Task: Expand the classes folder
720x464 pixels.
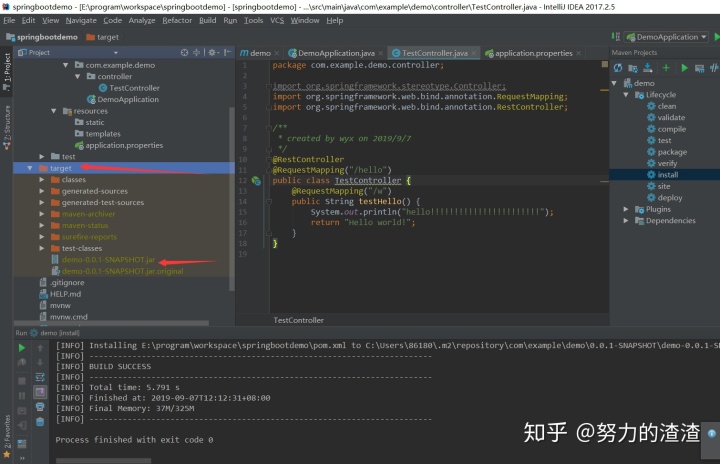Action: click(42, 180)
